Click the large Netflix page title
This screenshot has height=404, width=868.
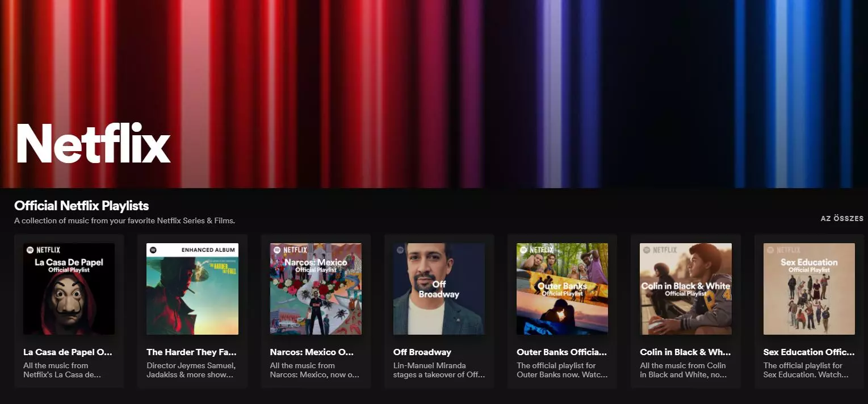[x=94, y=143]
